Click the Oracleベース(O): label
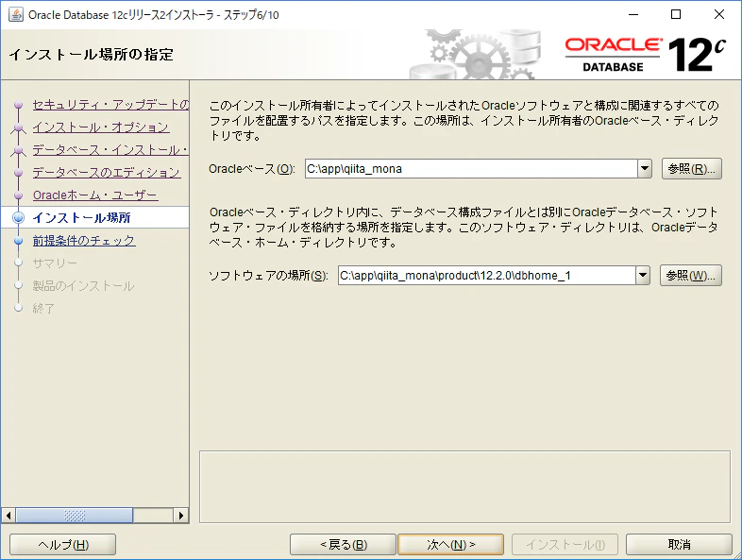Screen dimensions: 742x560 (252, 169)
